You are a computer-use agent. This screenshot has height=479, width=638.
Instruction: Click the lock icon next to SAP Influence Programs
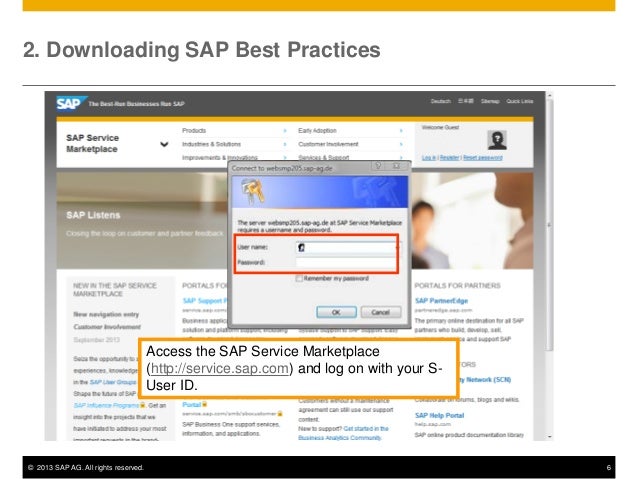[142, 405]
